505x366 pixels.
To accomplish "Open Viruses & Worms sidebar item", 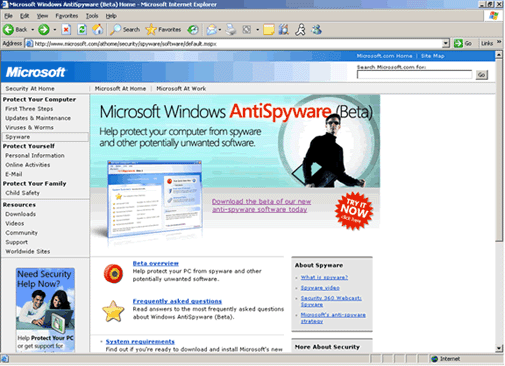I will click(x=29, y=128).
